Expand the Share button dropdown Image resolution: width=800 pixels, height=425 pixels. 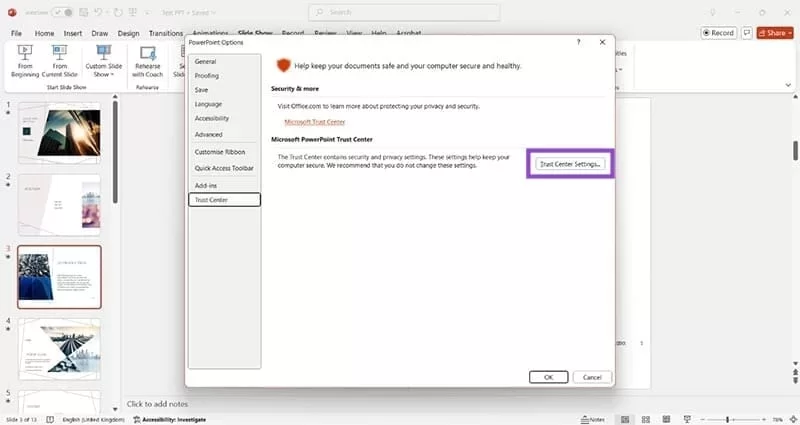point(790,32)
